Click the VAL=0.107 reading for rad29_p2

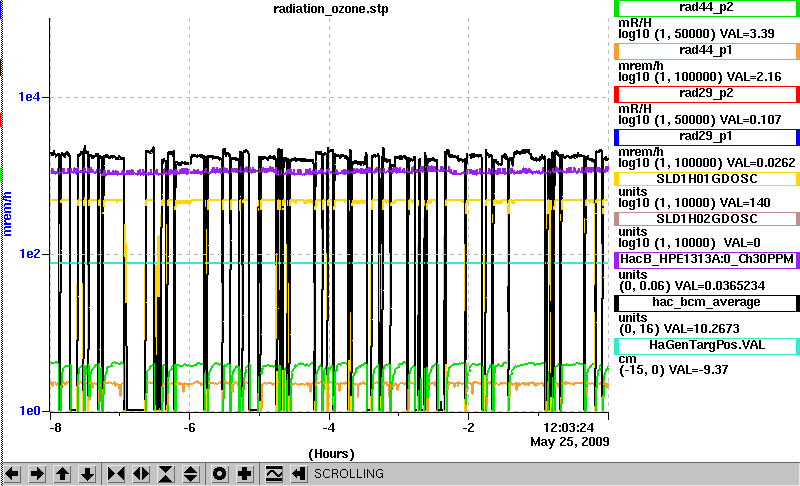[x=751, y=120]
